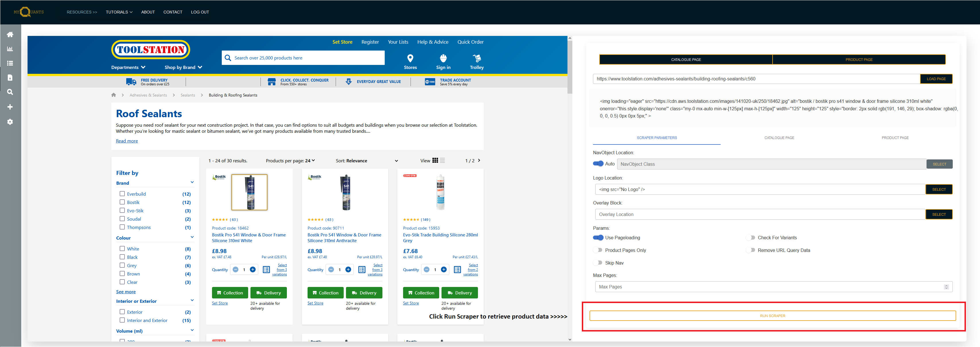This screenshot has height=347, width=980.
Task: Open Products per page dropdown
Action: (290, 161)
